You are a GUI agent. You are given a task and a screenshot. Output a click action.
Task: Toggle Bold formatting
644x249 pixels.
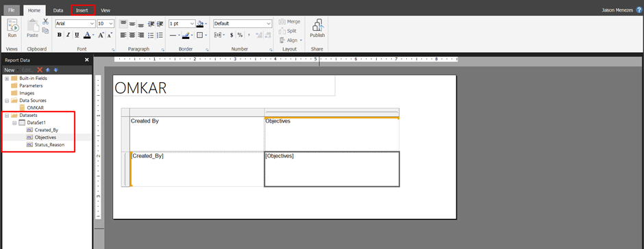coord(60,36)
